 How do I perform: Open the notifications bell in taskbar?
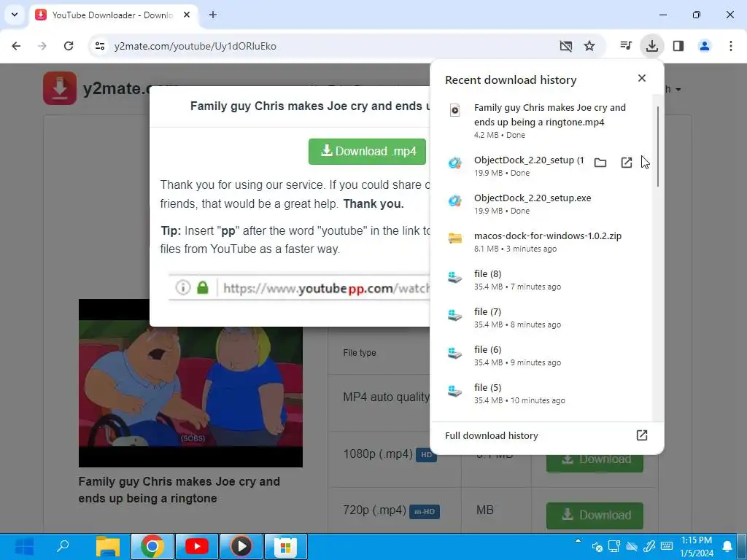pos(727,546)
